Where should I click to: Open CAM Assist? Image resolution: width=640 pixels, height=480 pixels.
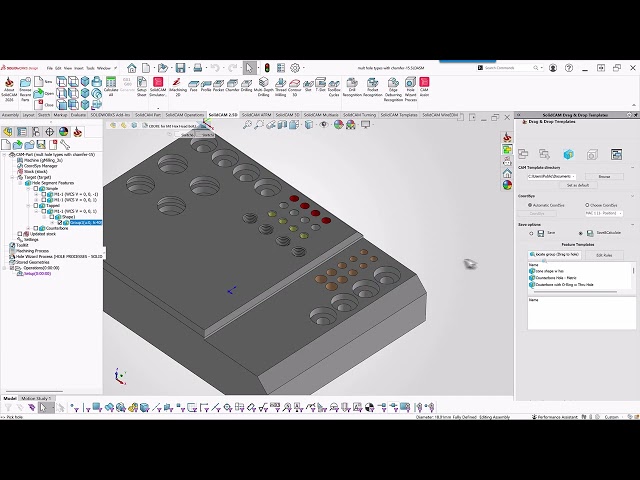point(424,87)
